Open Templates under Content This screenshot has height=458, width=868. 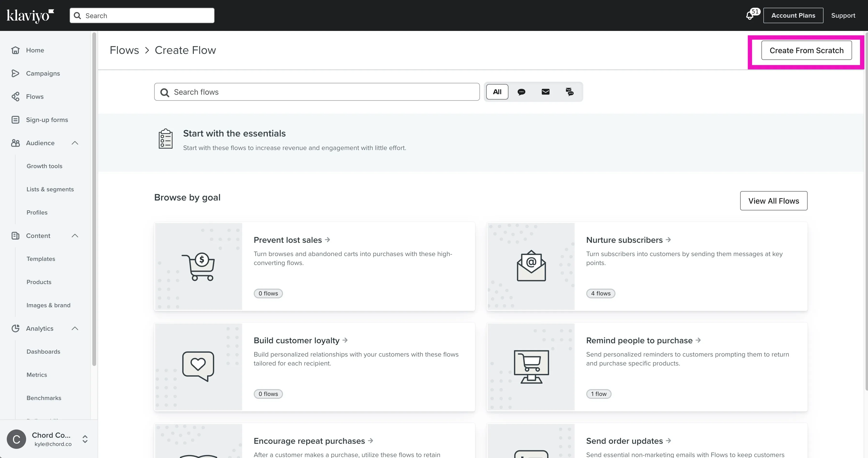(41, 259)
